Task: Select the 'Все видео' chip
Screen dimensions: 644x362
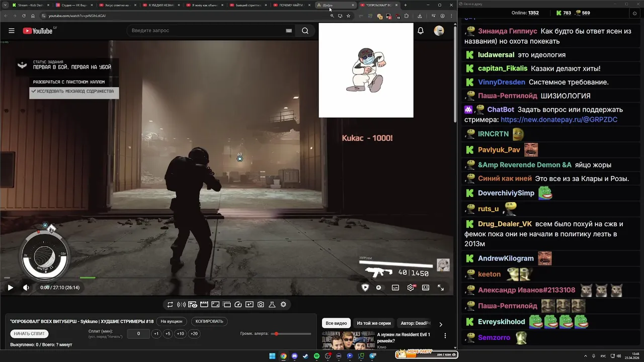Action: (336, 323)
